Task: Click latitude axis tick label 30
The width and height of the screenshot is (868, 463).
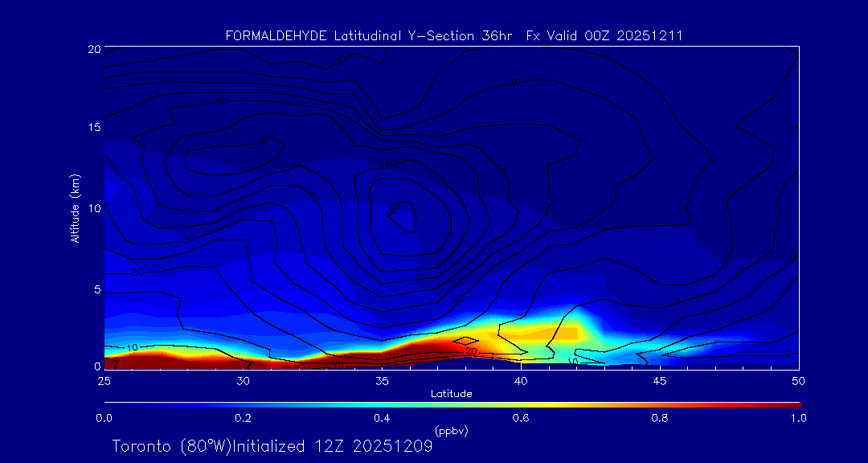Action: (243, 381)
